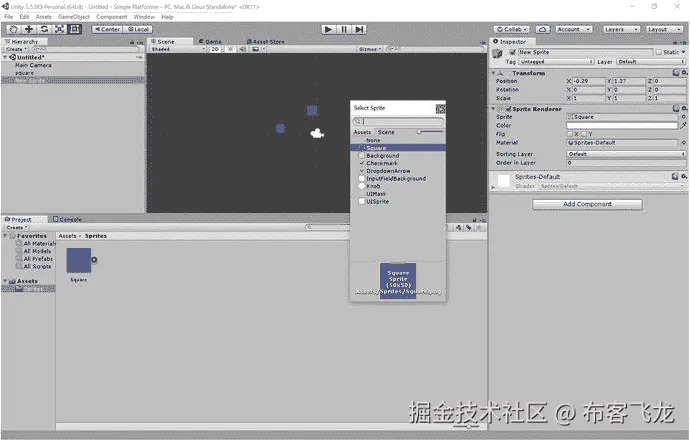Click the Material field object picker circle
Viewport: 690px width, 441px height.
[684, 143]
